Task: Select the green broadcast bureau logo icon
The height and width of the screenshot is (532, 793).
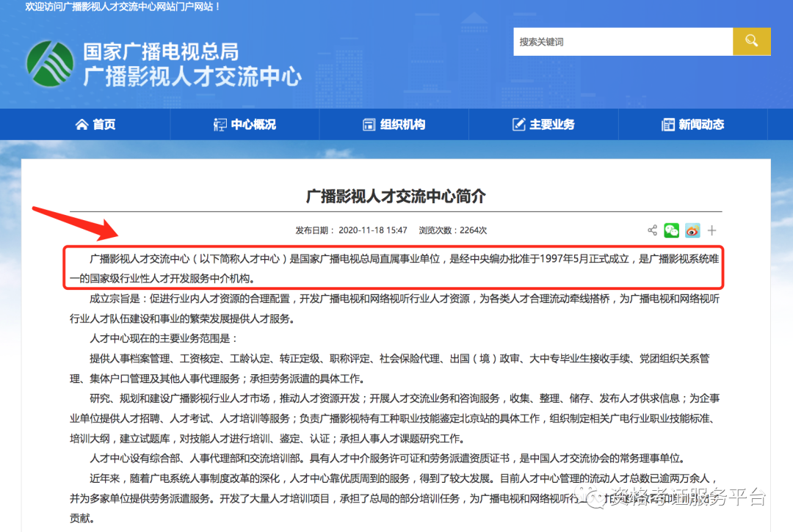Action: pyautogui.click(x=49, y=64)
